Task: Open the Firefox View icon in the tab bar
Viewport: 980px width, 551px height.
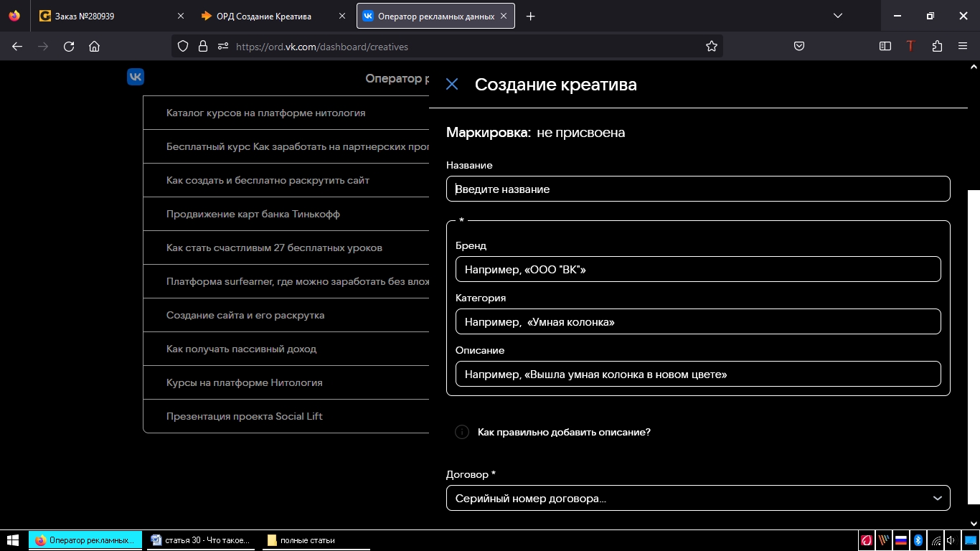Action: (14, 16)
